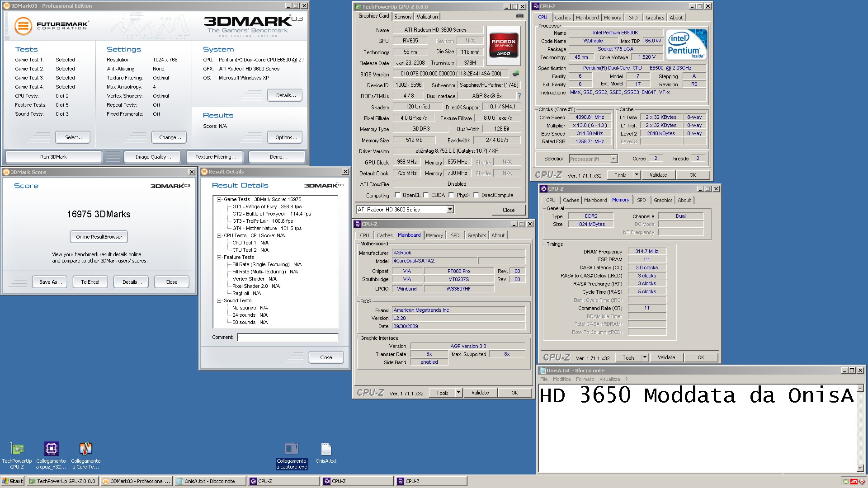Click the Save As button
This screenshot has width=868, height=488.
51,282
